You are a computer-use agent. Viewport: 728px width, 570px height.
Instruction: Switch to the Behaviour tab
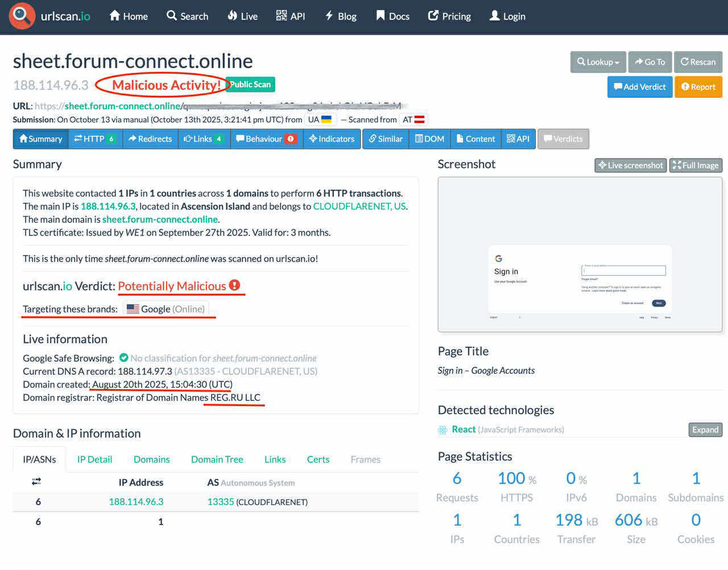click(266, 139)
